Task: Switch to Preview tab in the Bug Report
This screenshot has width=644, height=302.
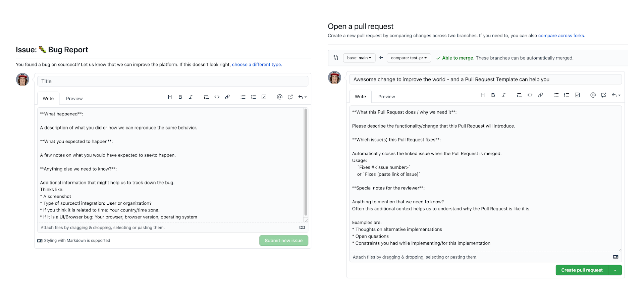Action: pos(74,98)
